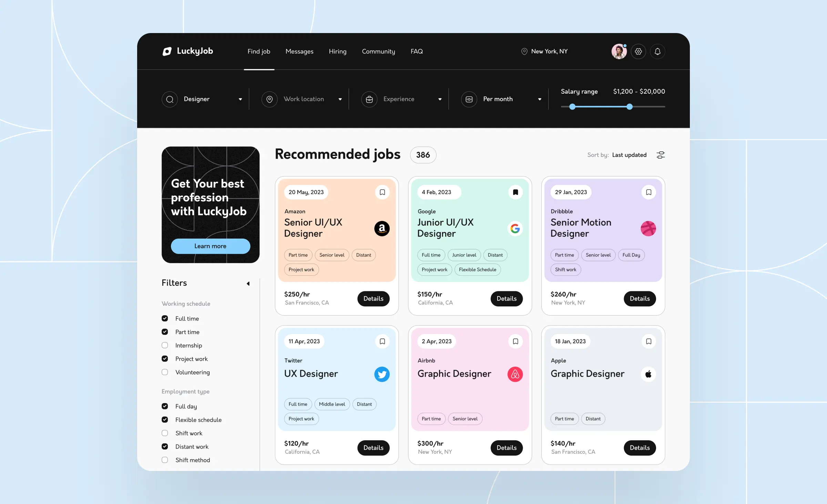Click the Amazon company logo
The image size is (827, 504).
click(x=382, y=229)
